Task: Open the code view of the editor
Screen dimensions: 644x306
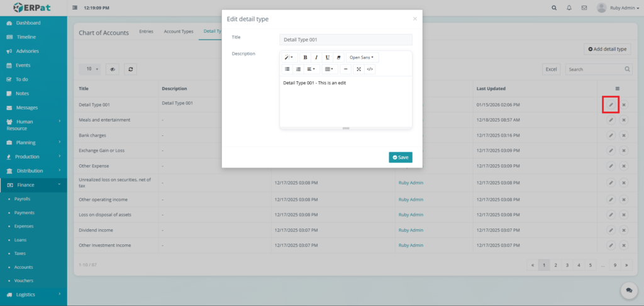Action: tap(370, 69)
